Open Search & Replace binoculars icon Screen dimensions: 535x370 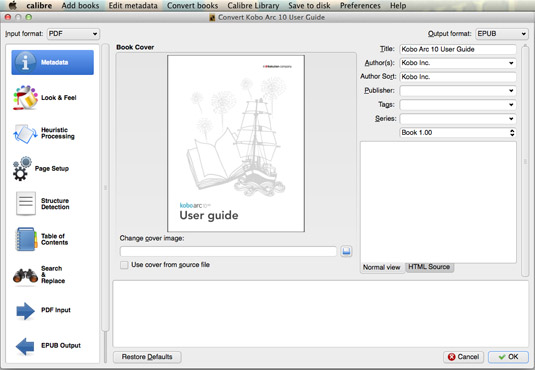click(25, 276)
